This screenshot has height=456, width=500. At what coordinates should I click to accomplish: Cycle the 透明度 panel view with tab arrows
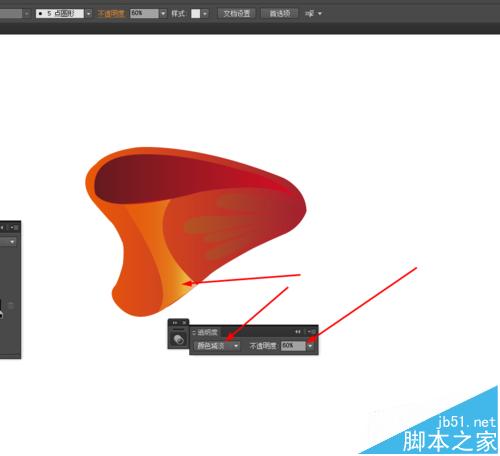point(194,332)
